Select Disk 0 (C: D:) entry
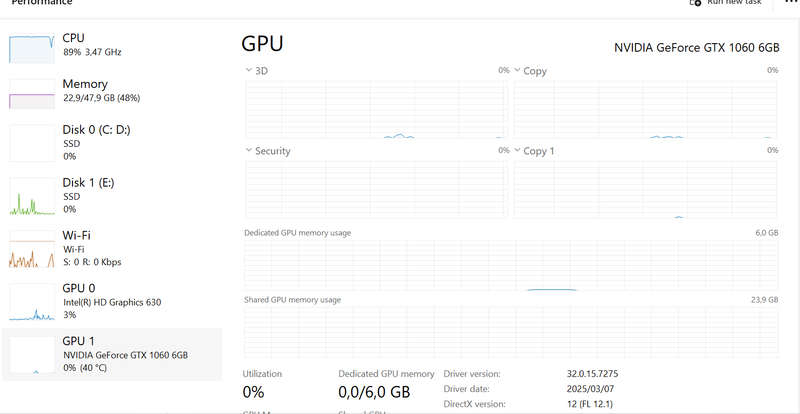The image size is (800, 414). [x=112, y=143]
